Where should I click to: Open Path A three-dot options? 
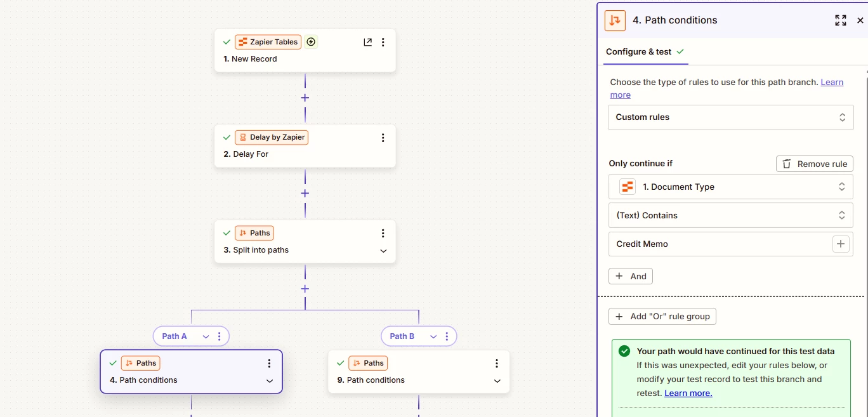pos(220,336)
